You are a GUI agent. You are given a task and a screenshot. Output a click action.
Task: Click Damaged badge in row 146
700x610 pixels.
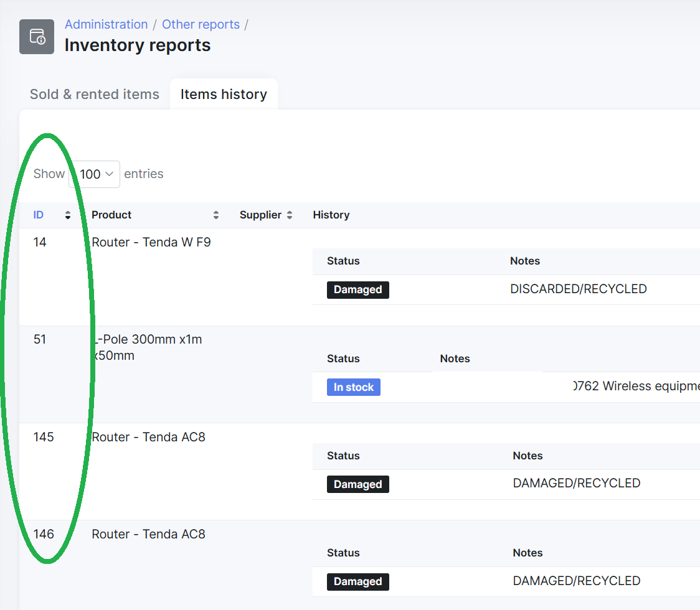(x=358, y=582)
